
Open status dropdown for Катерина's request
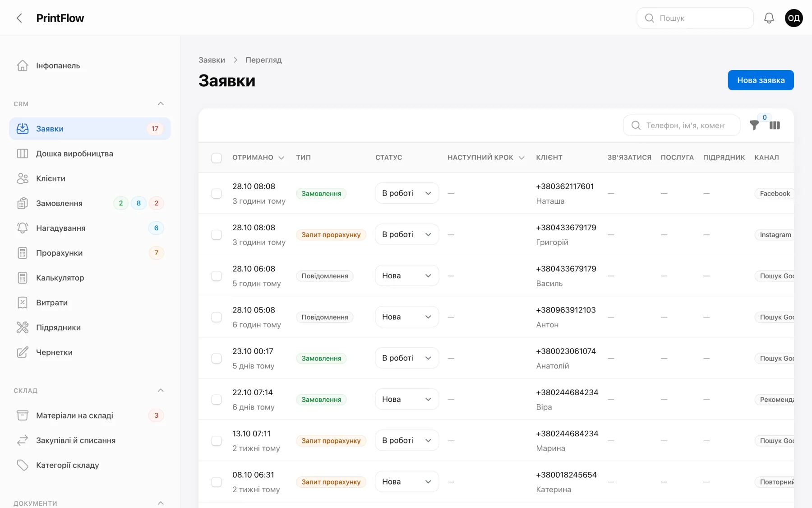[x=407, y=482]
